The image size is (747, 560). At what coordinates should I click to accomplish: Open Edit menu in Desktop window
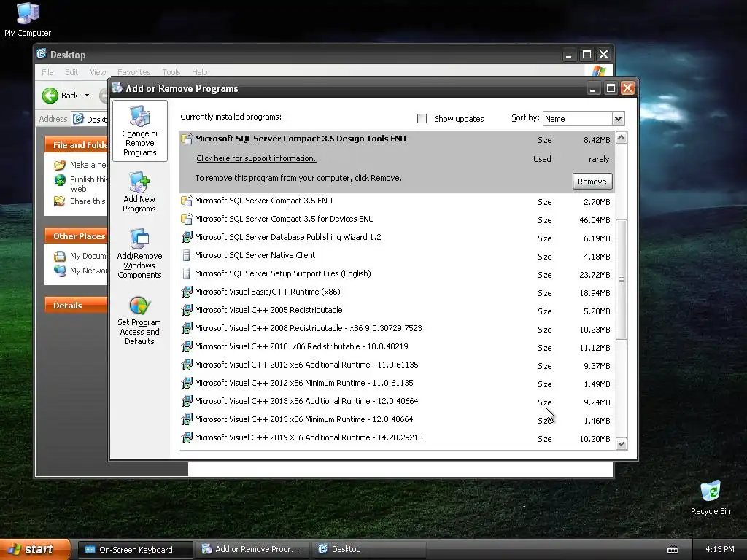tap(71, 72)
